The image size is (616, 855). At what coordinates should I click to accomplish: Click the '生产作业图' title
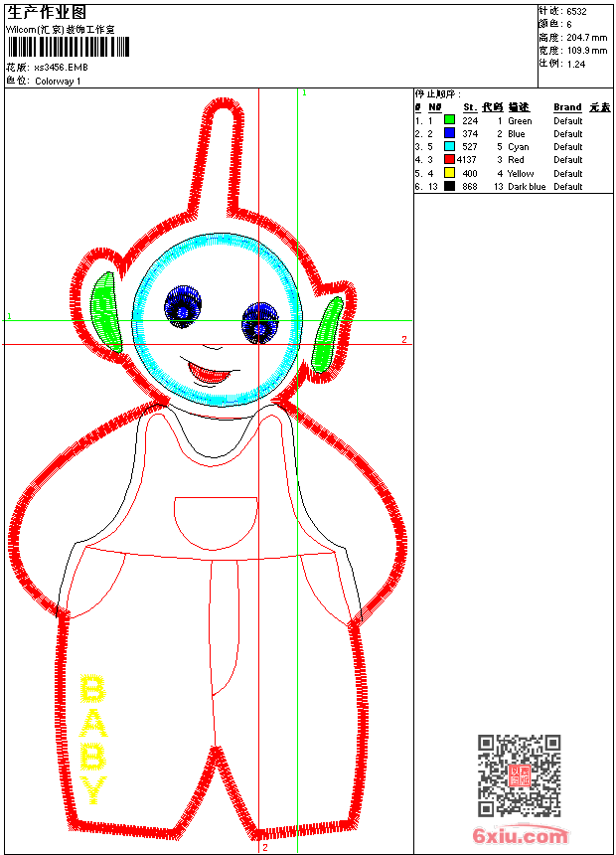47,12
